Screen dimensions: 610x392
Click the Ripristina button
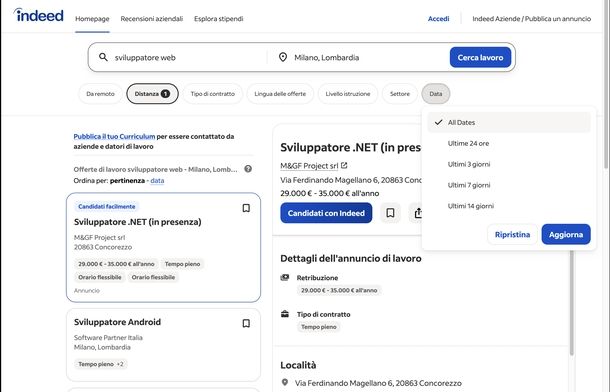pyautogui.click(x=512, y=234)
